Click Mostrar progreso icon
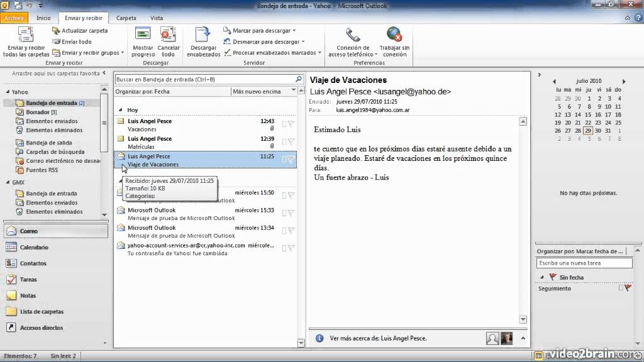The height and width of the screenshot is (362, 644). tap(143, 42)
